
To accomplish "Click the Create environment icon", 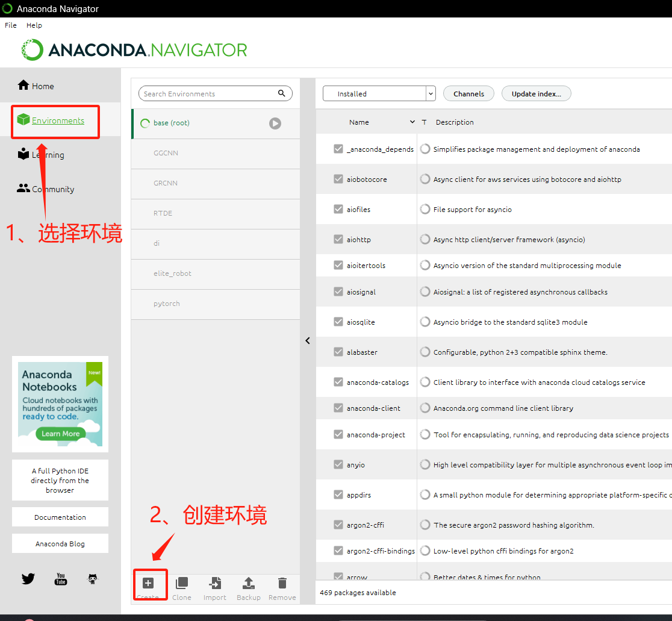I will [x=148, y=583].
